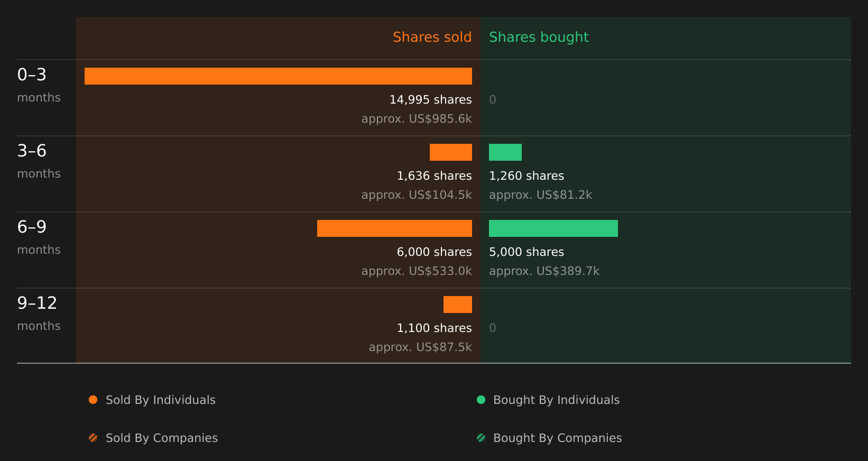
Task: Click the 0 bought value for 9–12 months
Action: click(x=493, y=328)
